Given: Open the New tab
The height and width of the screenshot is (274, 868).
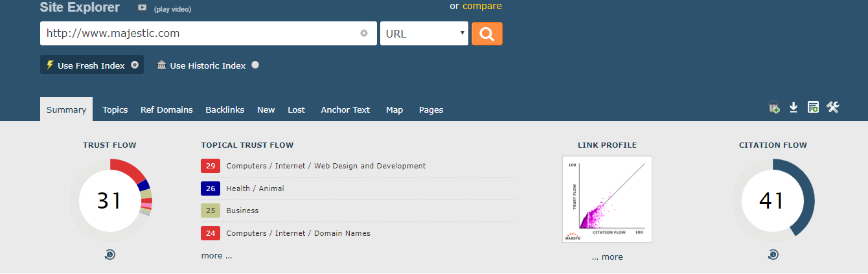Looking at the screenshot, I should [266, 109].
